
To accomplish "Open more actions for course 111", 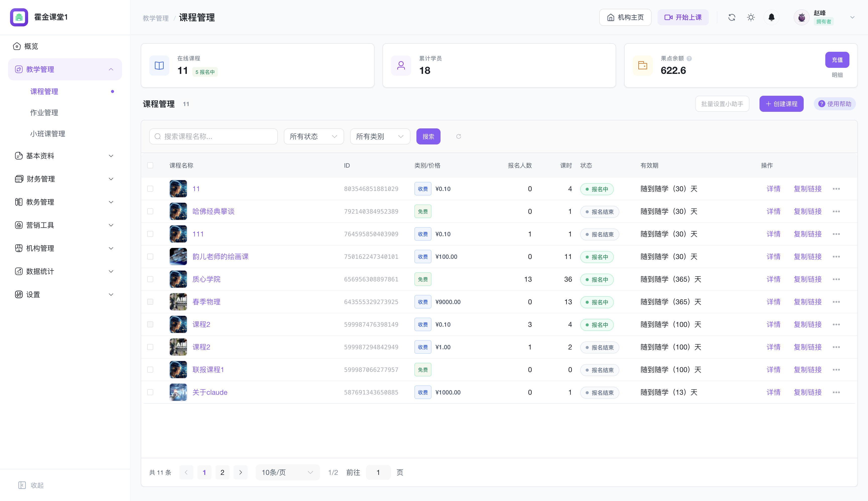I will point(836,234).
